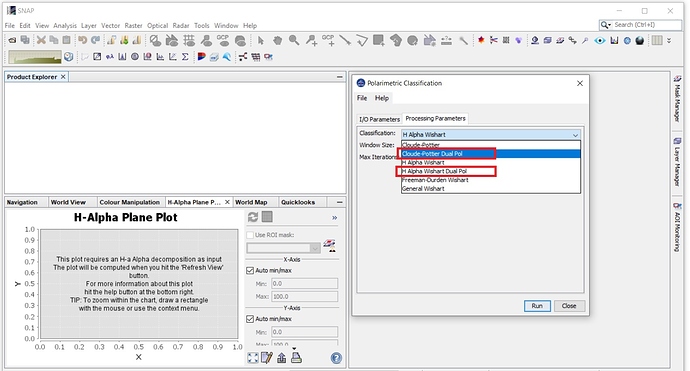Minimize the Product Explorer panel
The width and height of the screenshot is (690, 371).
pyautogui.click(x=340, y=77)
